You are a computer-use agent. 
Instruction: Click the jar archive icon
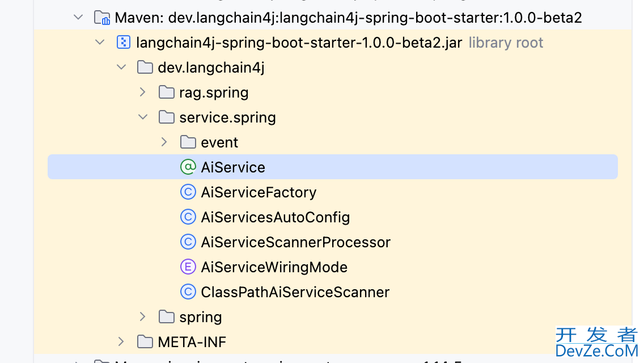(x=124, y=43)
